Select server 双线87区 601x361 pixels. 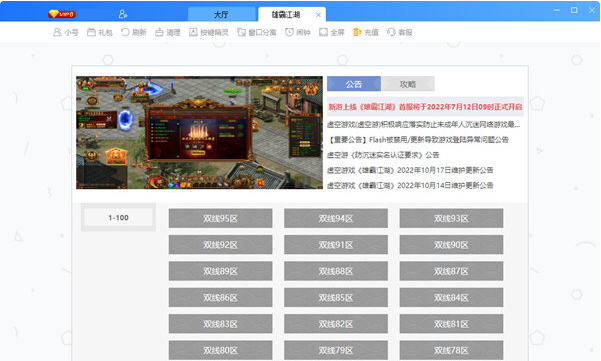click(x=451, y=271)
